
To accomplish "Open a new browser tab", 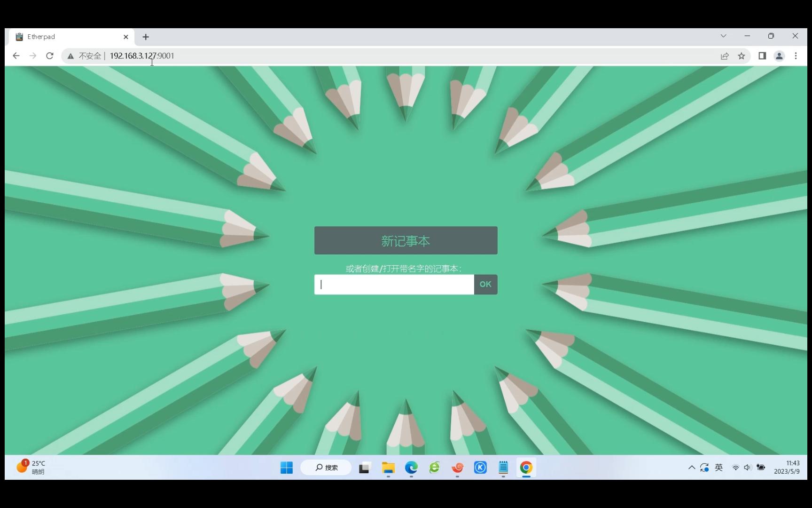I will (146, 37).
